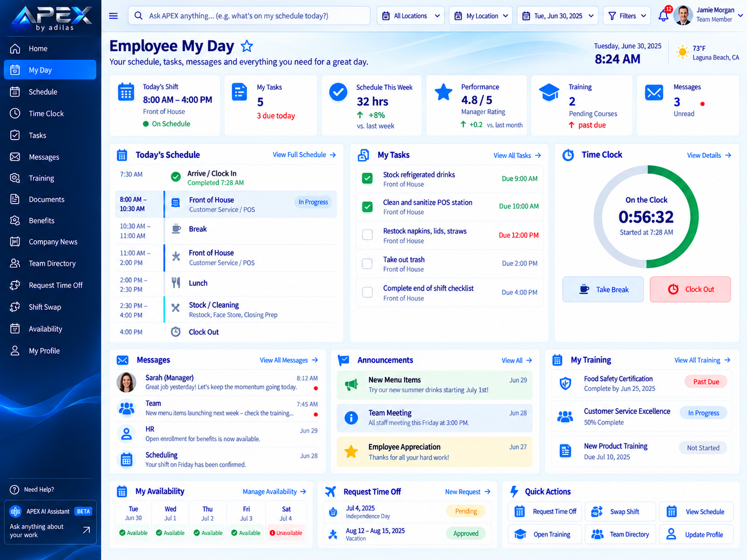Click the Performance star icon
Image resolution: width=747 pixels, height=560 pixels.
coord(444,92)
